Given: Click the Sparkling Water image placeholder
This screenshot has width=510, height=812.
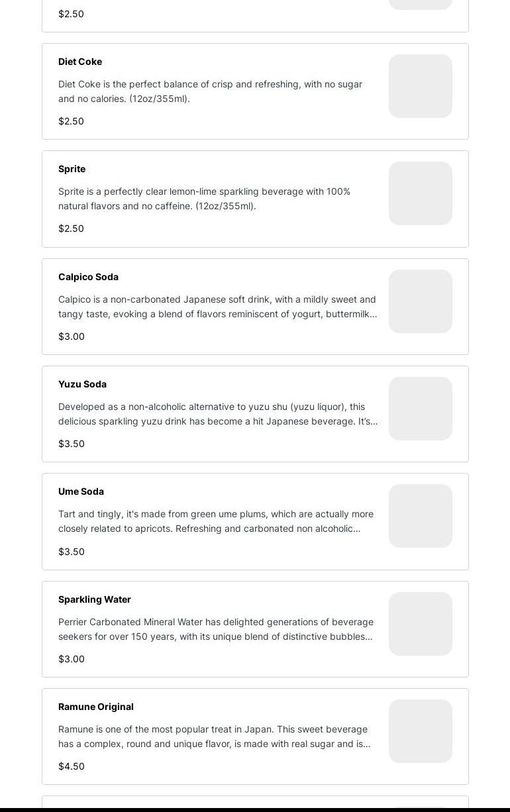Looking at the screenshot, I should pyautogui.click(x=421, y=624).
